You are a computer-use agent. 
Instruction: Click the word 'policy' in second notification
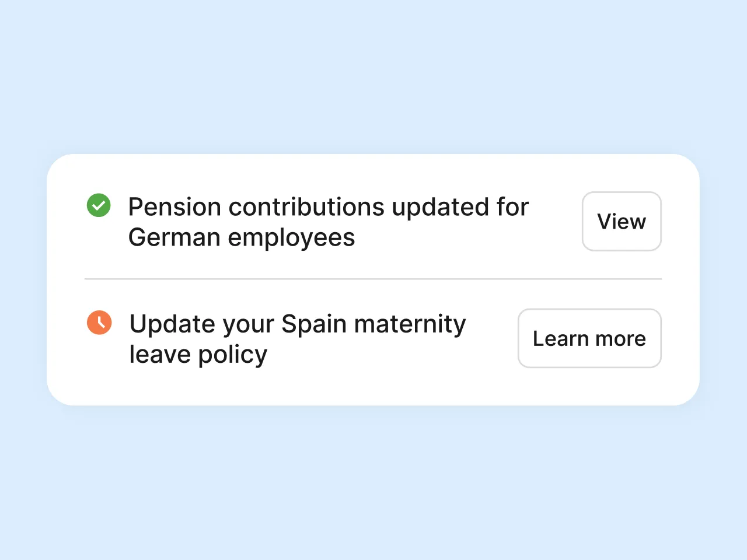[233, 355]
